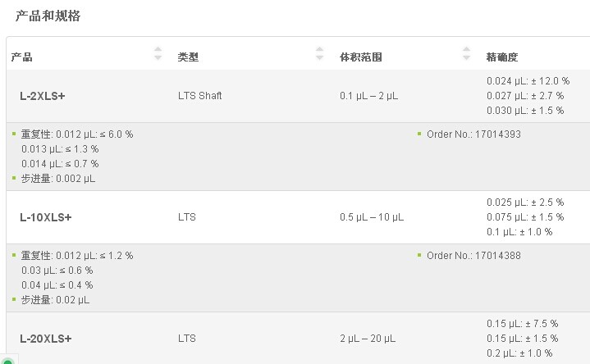This screenshot has height=364, width=590.
Task: Click the green circle icon at bottom-left corner
Action: tap(7, 362)
